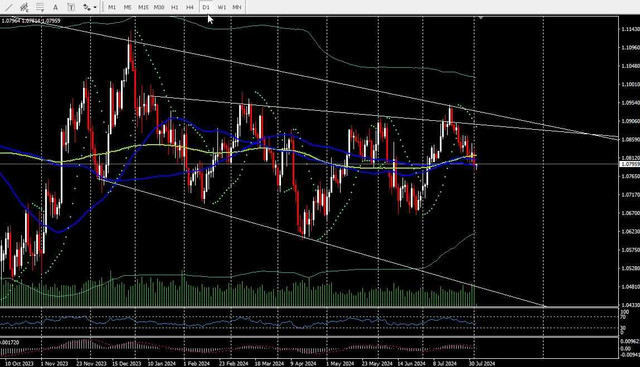
Task: Open the arrows tool dropdown arrow
Action: [x=95, y=7]
